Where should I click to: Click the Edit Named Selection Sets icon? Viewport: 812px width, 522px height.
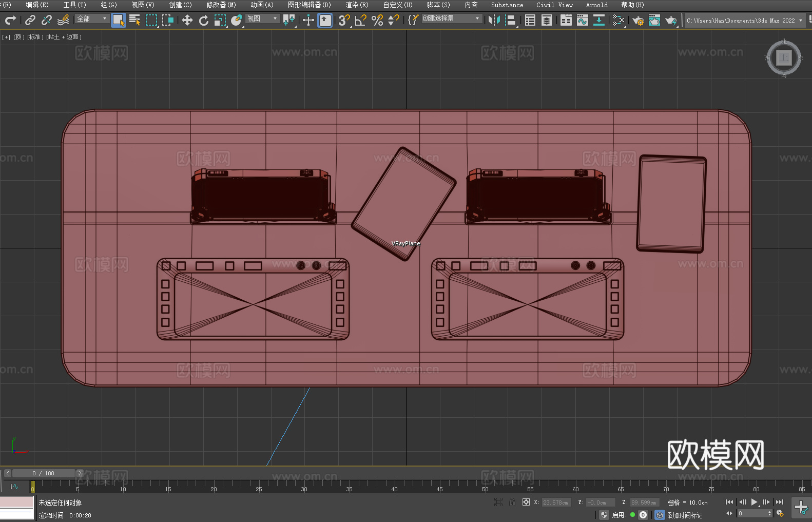413,20
